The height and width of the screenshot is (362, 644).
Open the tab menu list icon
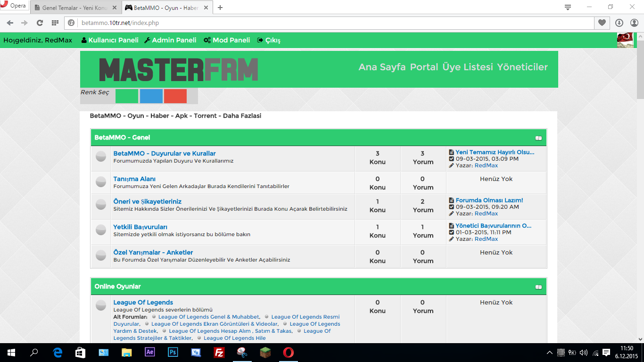[568, 7]
